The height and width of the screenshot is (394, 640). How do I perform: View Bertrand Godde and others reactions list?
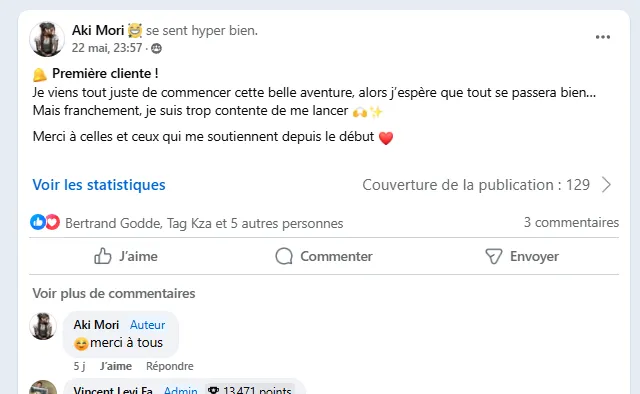click(x=204, y=223)
